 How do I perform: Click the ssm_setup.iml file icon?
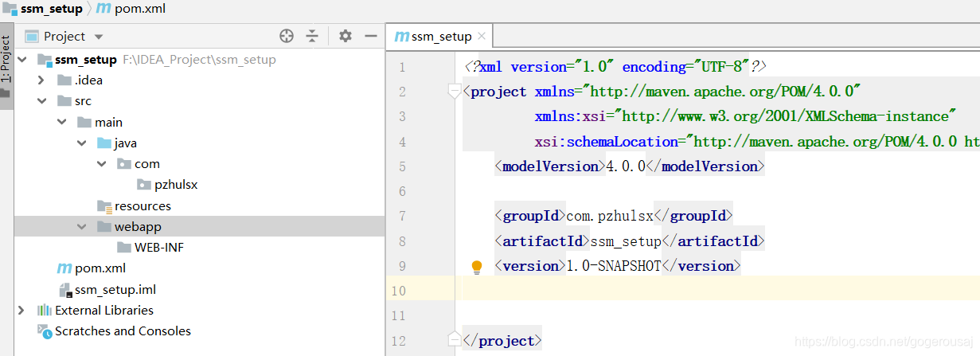64,290
